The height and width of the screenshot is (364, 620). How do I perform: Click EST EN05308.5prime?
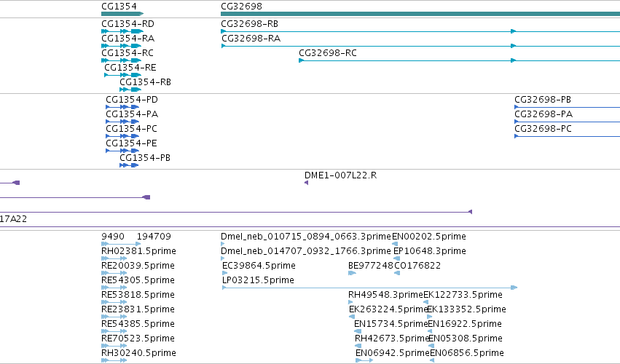pos(466,339)
